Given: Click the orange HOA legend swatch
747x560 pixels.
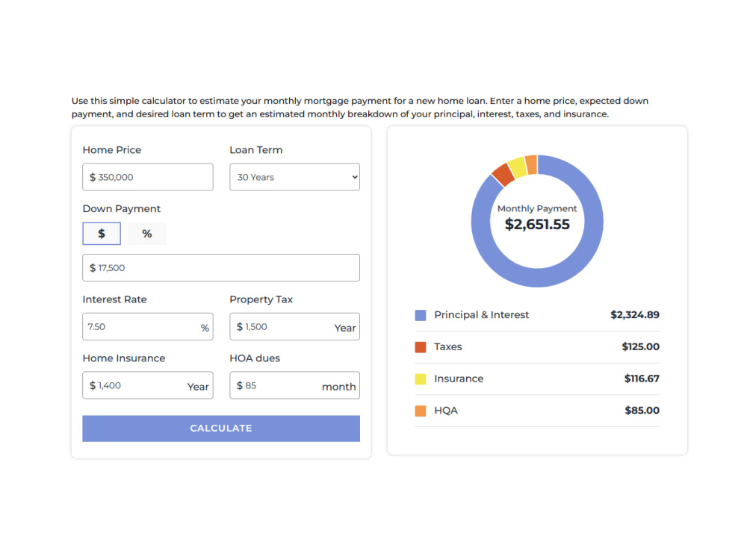Looking at the screenshot, I should click(420, 411).
